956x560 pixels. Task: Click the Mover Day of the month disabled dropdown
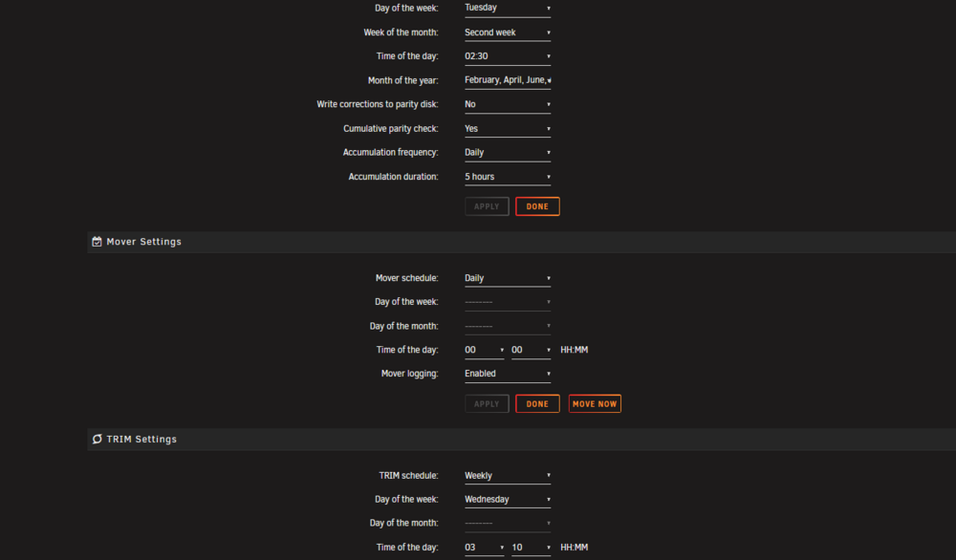coord(508,326)
